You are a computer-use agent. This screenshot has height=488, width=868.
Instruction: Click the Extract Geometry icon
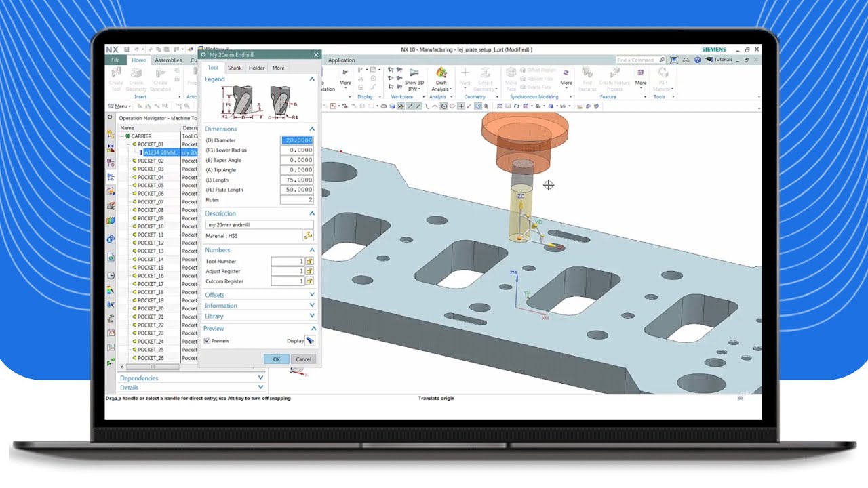tap(484, 73)
